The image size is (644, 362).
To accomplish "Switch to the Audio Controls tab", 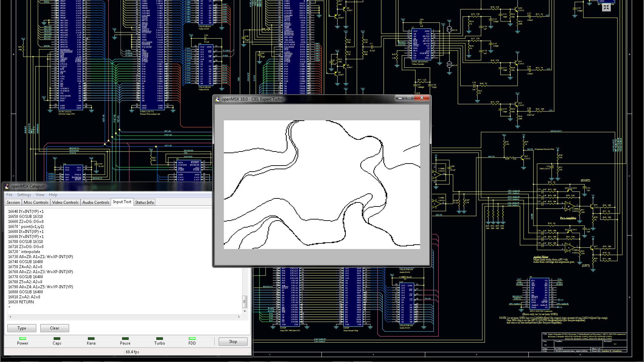I will (96, 202).
